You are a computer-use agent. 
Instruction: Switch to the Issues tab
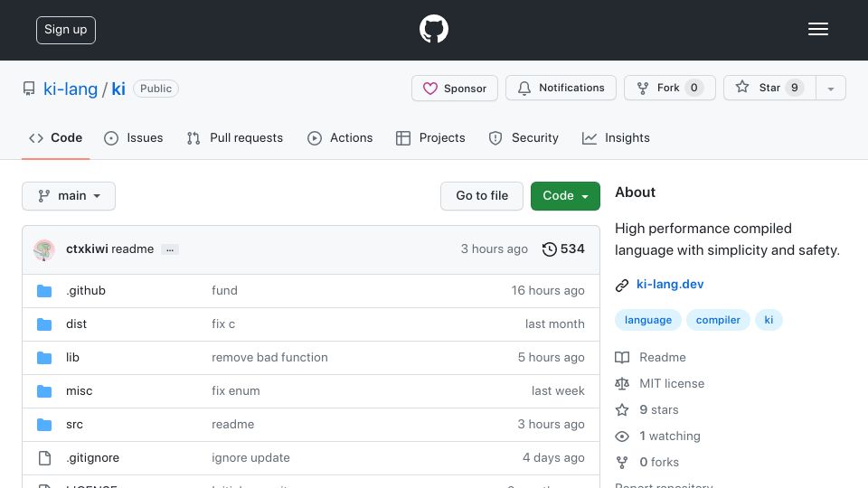134,137
